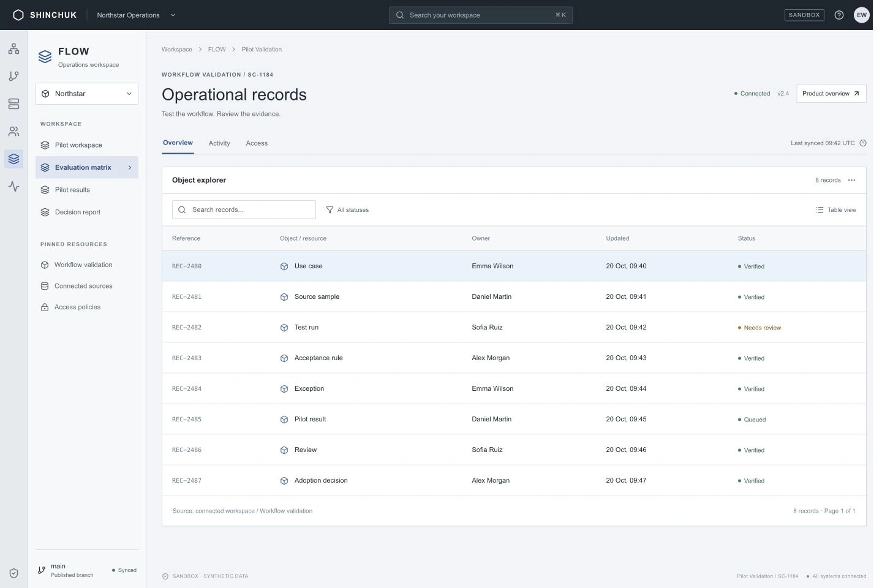The height and width of the screenshot is (588, 882).
Task: Switch to the Access tab
Action: [x=257, y=143]
